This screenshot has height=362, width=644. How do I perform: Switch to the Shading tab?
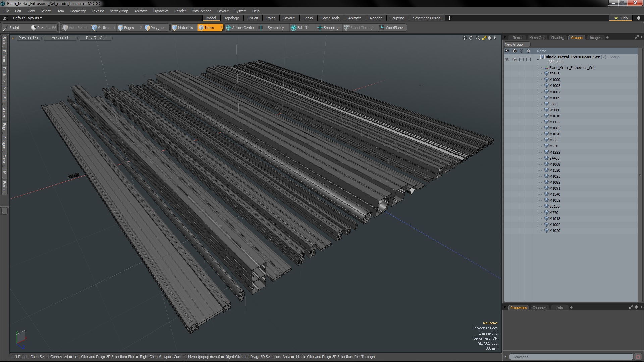tap(557, 38)
